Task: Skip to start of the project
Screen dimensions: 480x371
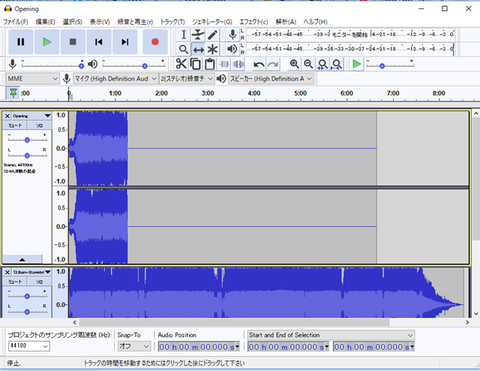Action: tap(99, 42)
